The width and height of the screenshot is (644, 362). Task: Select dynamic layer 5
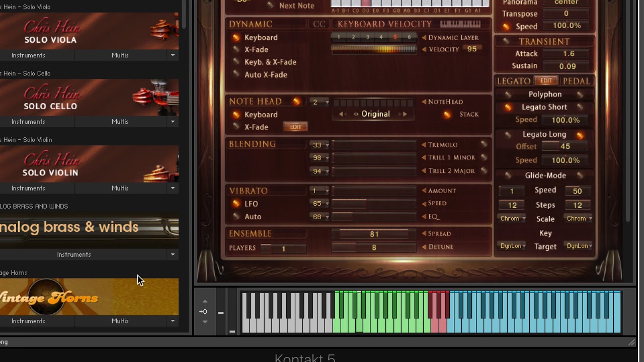point(395,37)
